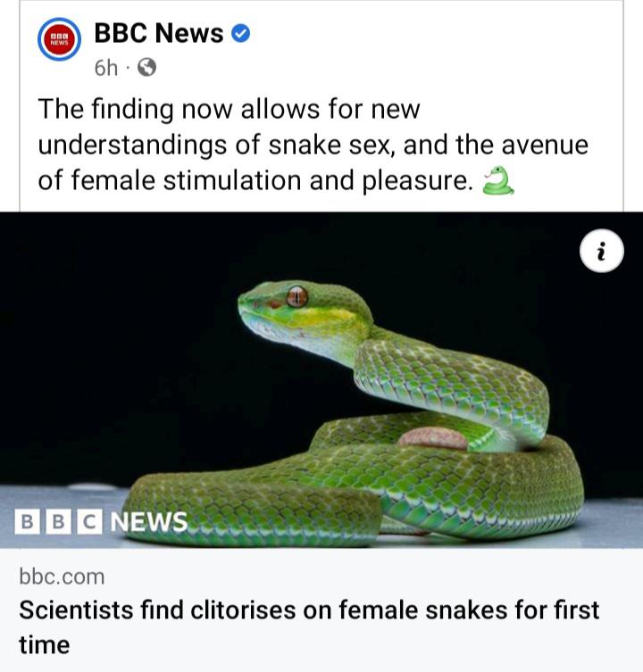Open the snake clitorises headline link

(x=309, y=627)
